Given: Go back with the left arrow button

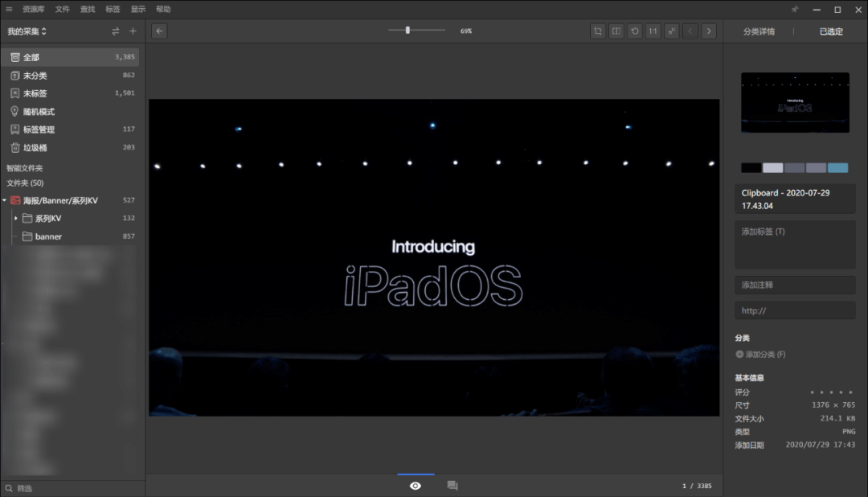Looking at the screenshot, I should point(159,31).
